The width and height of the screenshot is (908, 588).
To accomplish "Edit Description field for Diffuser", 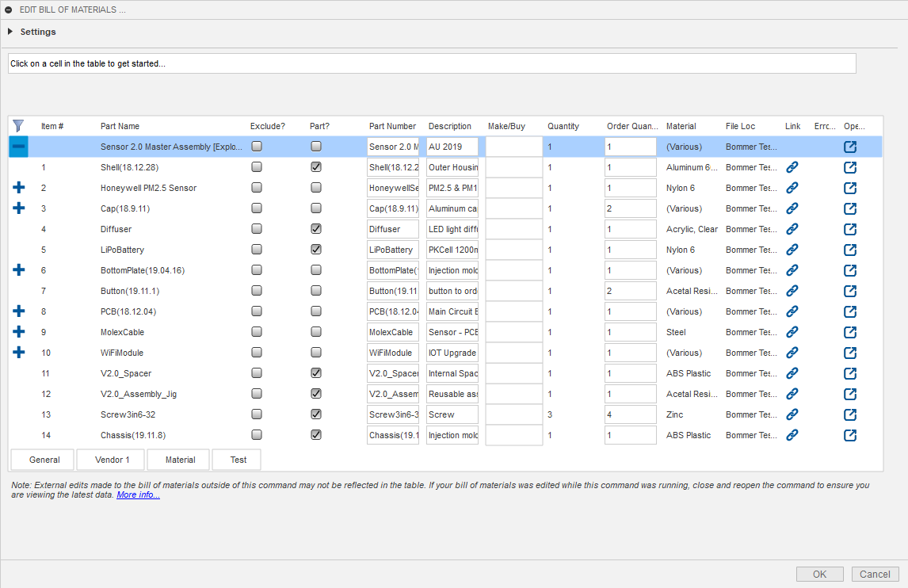I will point(452,229).
